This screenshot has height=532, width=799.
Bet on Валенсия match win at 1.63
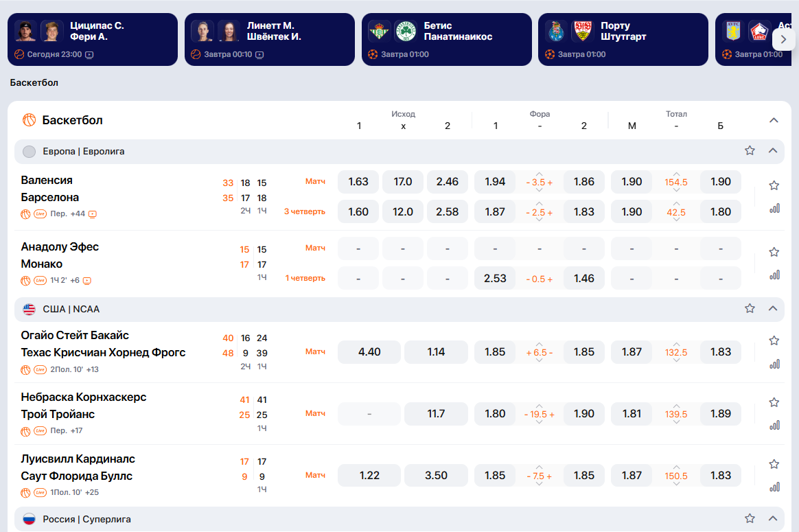tap(358, 182)
